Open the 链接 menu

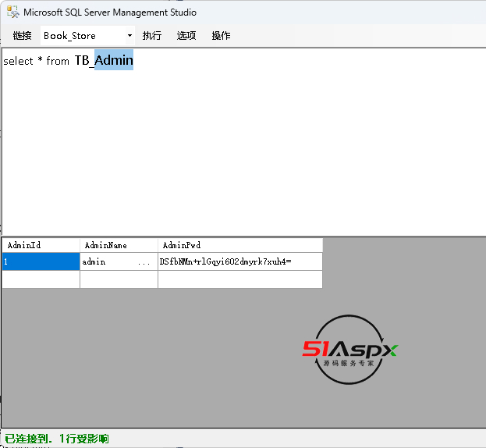pyautogui.click(x=22, y=36)
